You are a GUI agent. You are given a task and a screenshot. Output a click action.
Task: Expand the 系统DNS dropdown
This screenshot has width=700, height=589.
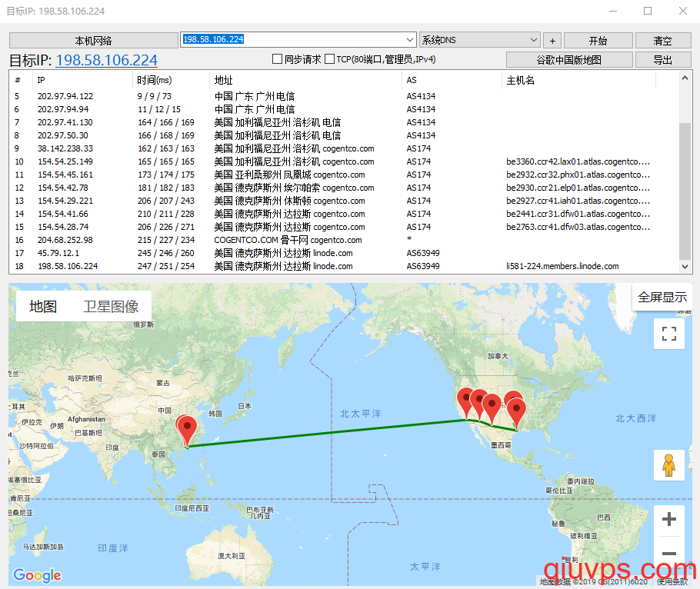point(534,40)
